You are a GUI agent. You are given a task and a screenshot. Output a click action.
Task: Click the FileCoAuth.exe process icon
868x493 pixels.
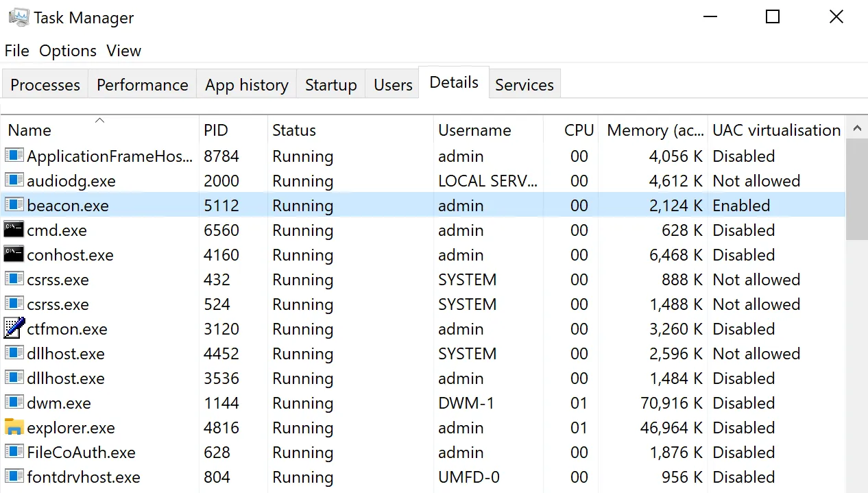[14, 452]
